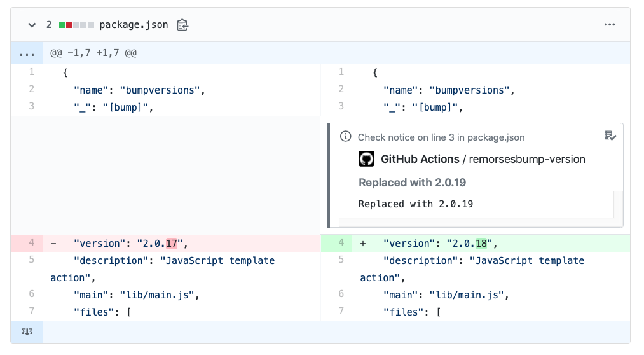644x355 pixels.
Task: Click the highlighted 17 in the removed version
Action: point(172,243)
